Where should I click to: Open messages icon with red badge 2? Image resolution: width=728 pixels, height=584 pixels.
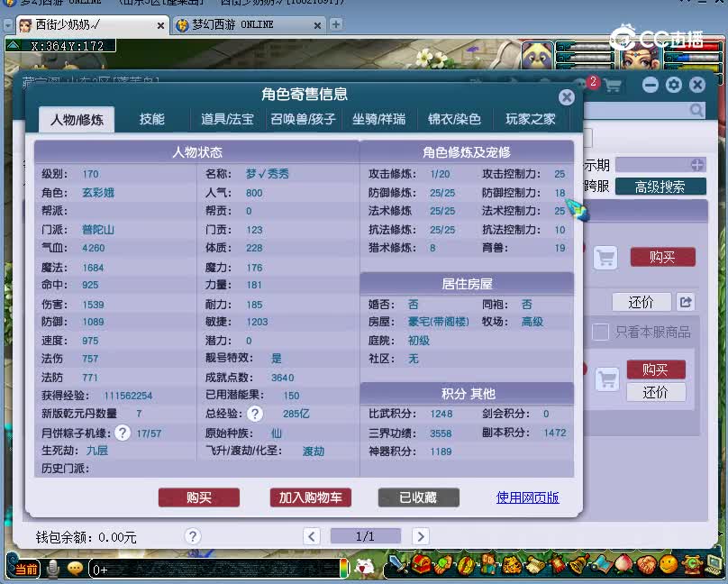click(x=587, y=84)
